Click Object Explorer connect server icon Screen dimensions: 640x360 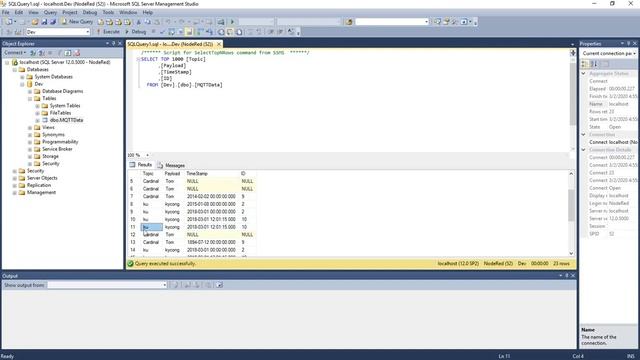[x=33, y=53]
